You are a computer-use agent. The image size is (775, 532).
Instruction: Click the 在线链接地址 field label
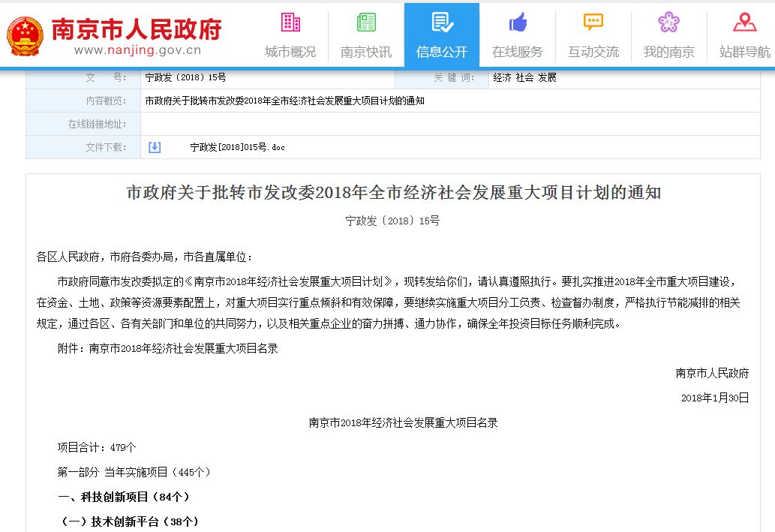pos(97,124)
